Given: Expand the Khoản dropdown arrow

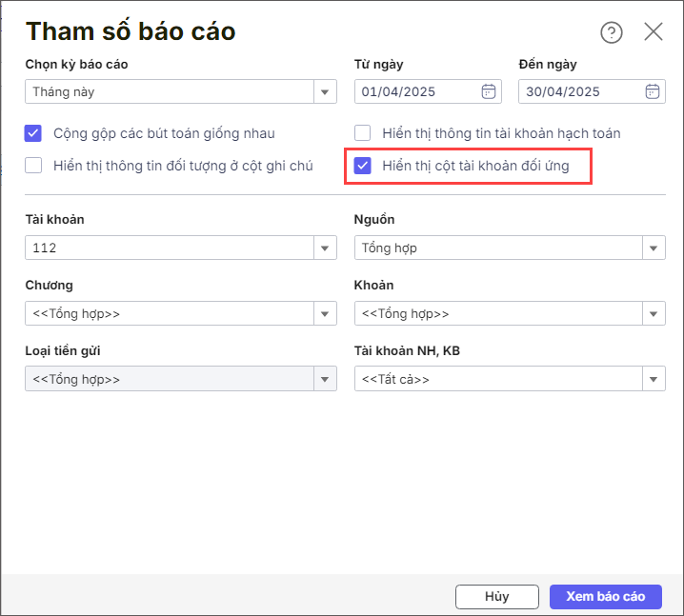Looking at the screenshot, I should (x=654, y=313).
